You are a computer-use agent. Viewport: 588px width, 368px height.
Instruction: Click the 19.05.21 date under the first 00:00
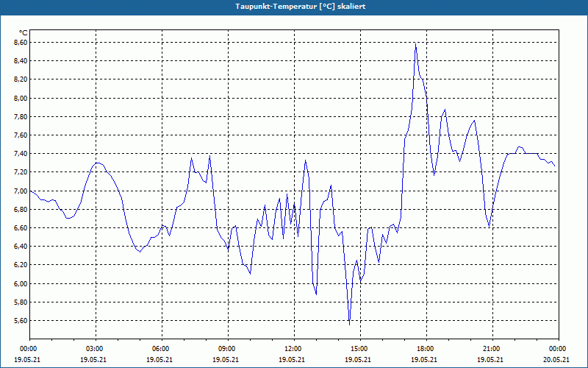(x=27, y=359)
